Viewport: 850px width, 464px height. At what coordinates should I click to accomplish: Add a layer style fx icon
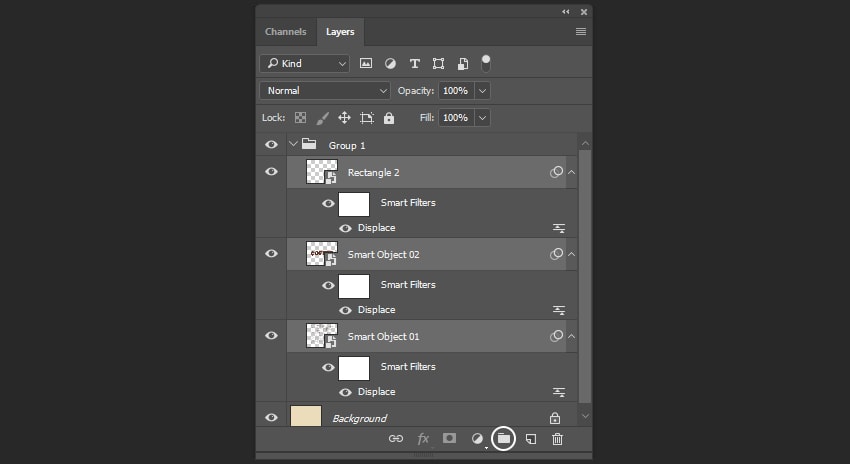tap(423, 439)
